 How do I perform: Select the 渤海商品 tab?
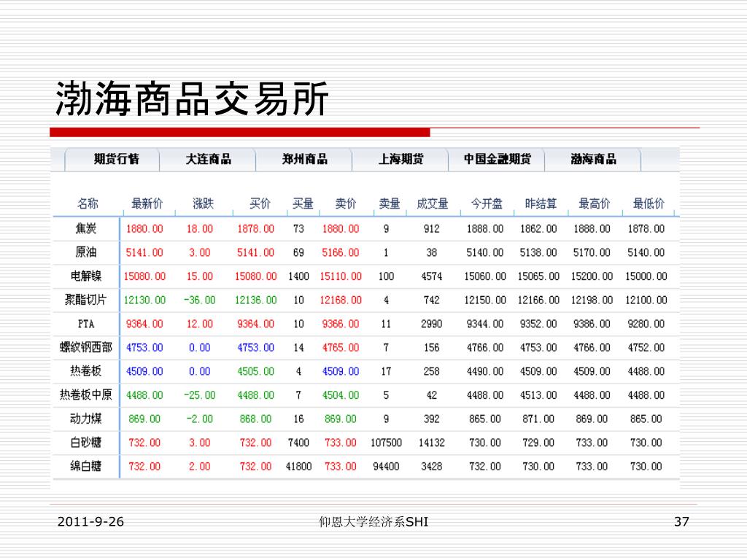click(x=594, y=159)
